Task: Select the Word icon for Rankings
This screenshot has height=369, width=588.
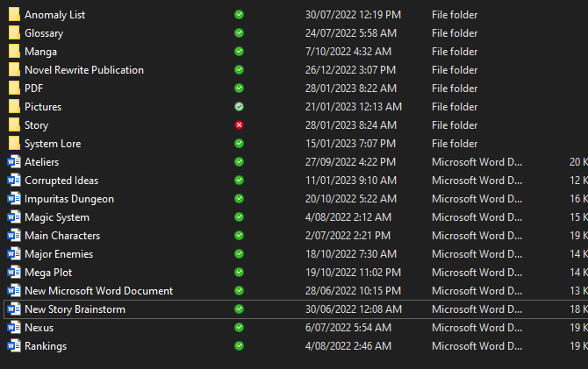Action: [13, 346]
